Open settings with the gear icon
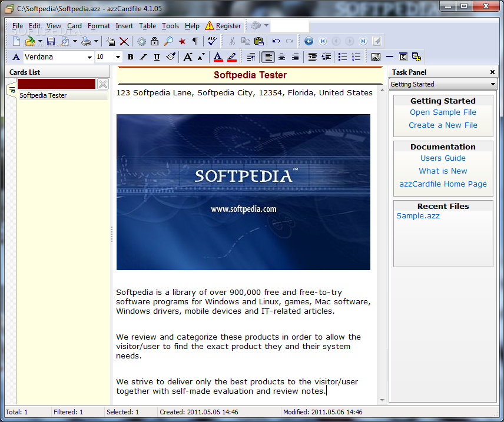This screenshot has width=504, height=422. pyautogui.click(x=141, y=41)
